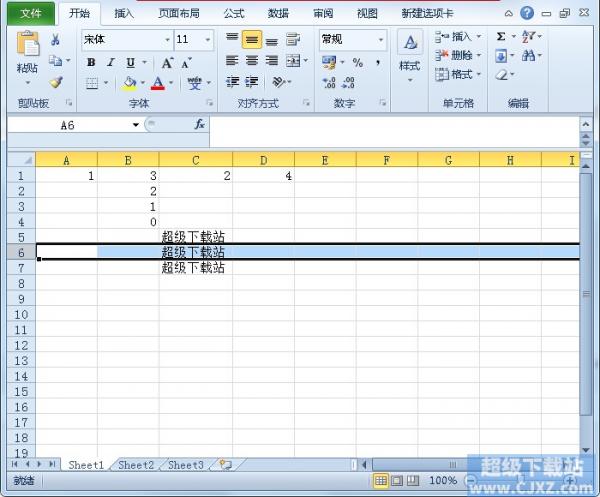Open number format dropdown 常规
The width and height of the screenshot is (600, 497).
tap(381, 39)
